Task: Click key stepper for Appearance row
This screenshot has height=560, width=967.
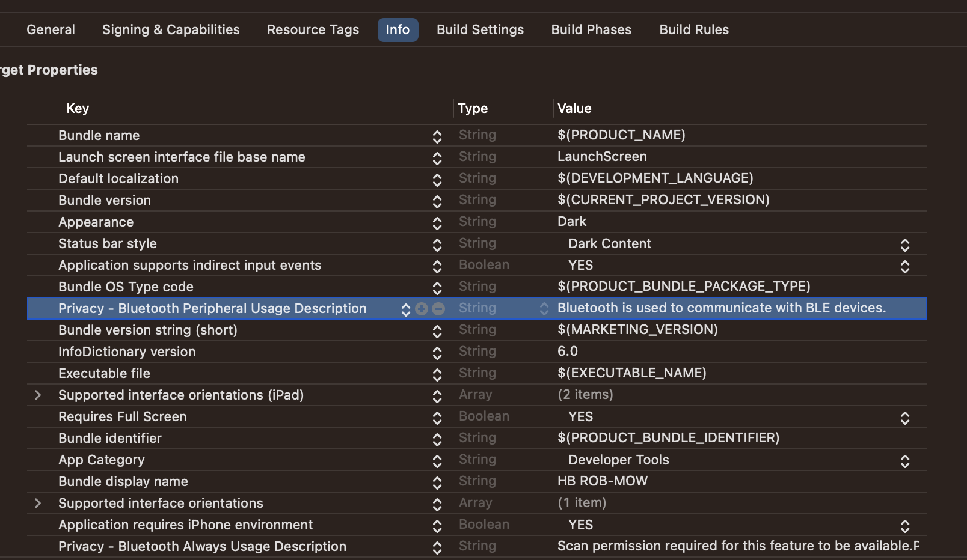Action: coord(437,223)
